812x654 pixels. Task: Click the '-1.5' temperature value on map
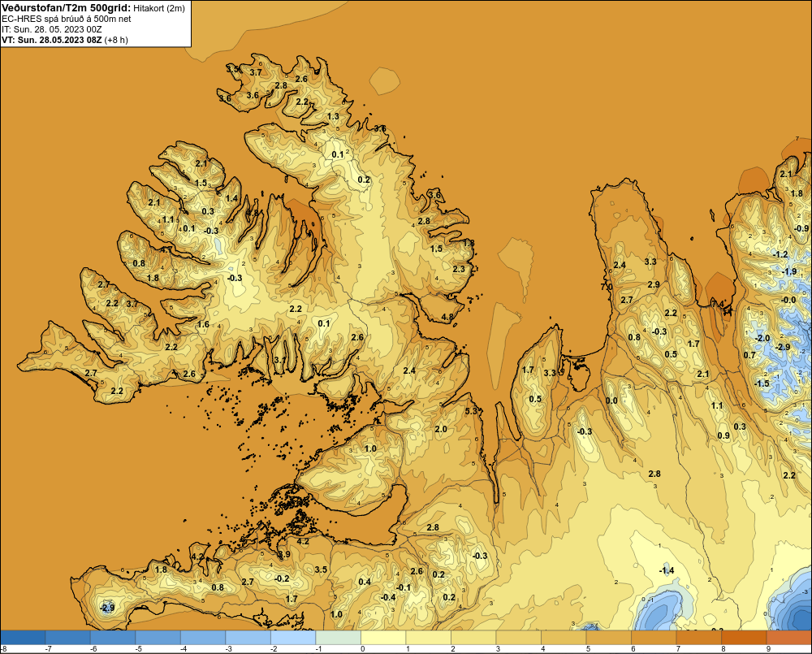(x=762, y=383)
